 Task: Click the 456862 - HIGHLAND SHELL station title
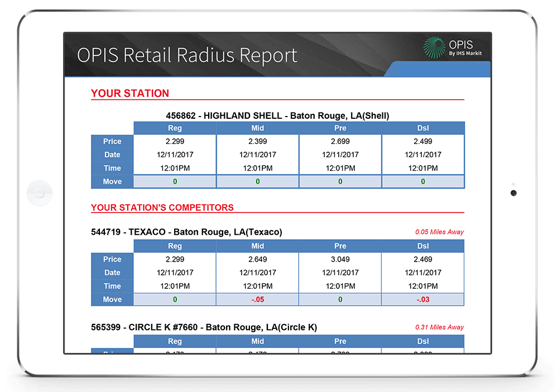[x=277, y=115]
